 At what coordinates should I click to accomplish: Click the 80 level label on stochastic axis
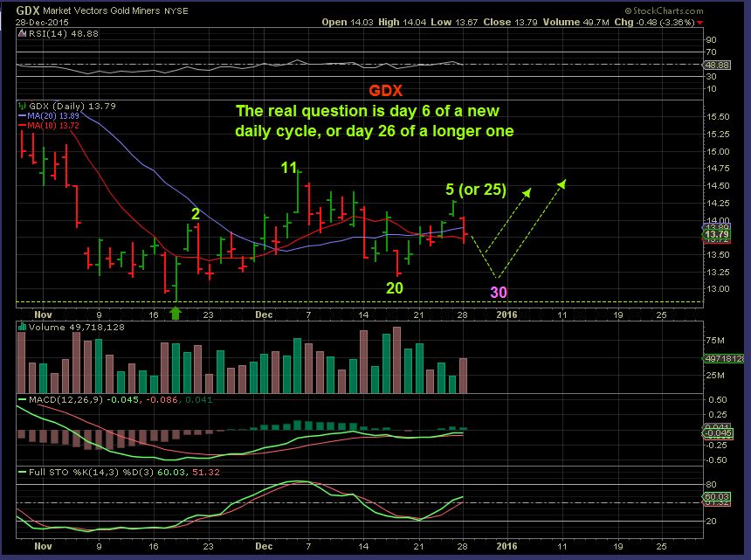[x=711, y=484]
